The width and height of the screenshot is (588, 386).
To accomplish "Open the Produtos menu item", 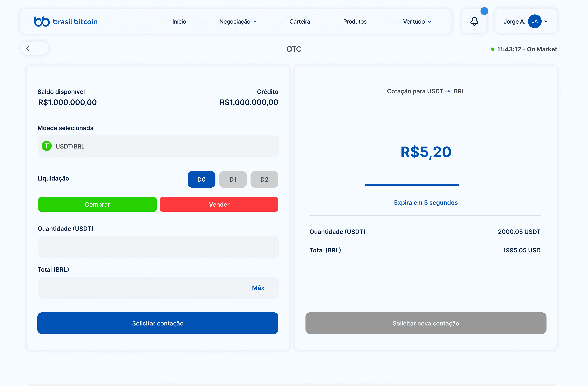I will point(355,22).
